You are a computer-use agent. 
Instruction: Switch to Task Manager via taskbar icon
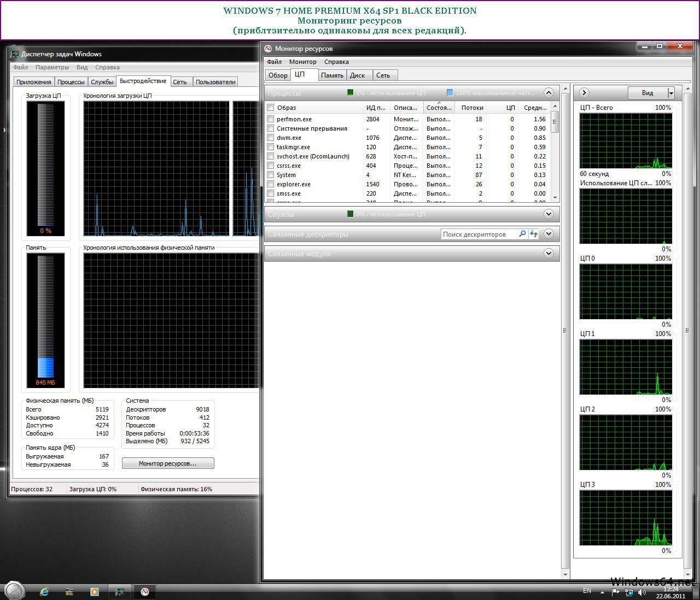pyautogui.click(x=119, y=591)
